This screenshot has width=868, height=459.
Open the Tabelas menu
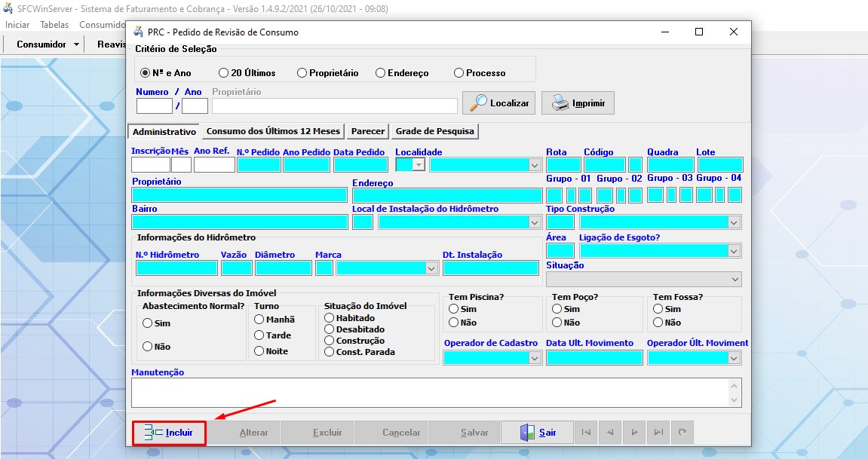[54, 25]
